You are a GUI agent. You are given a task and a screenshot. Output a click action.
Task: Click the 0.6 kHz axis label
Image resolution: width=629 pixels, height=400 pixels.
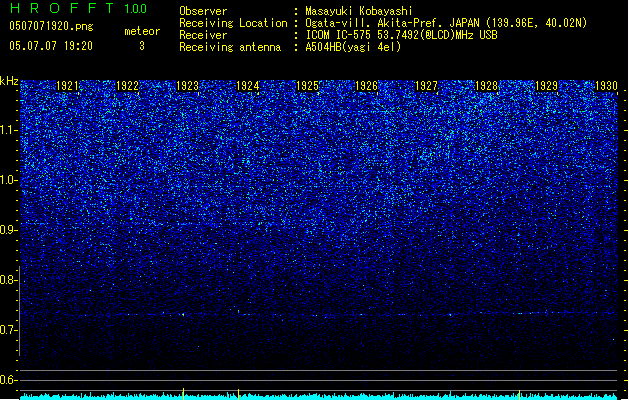pyautogui.click(x=8, y=380)
